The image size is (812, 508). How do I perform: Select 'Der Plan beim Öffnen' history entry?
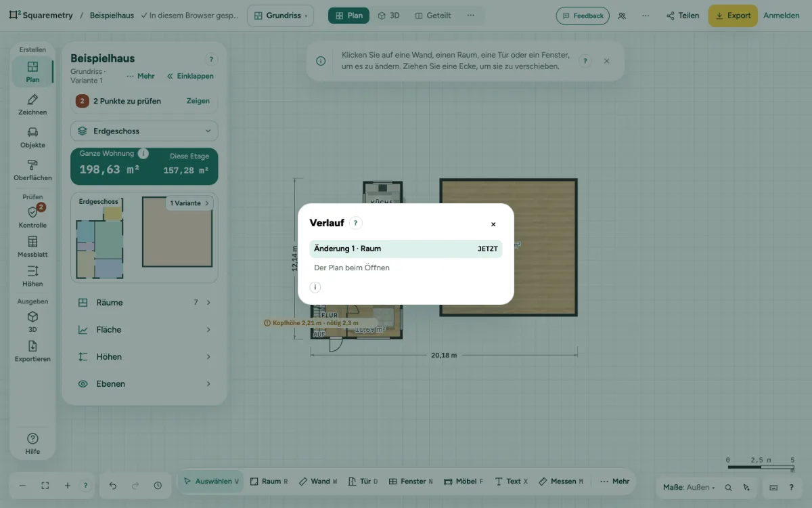pos(406,268)
